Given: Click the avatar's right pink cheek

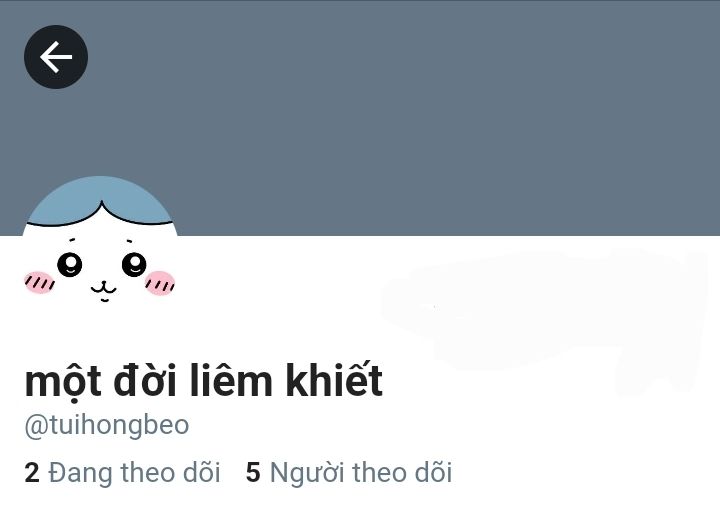Looking at the screenshot, I should pyautogui.click(x=160, y=283).
